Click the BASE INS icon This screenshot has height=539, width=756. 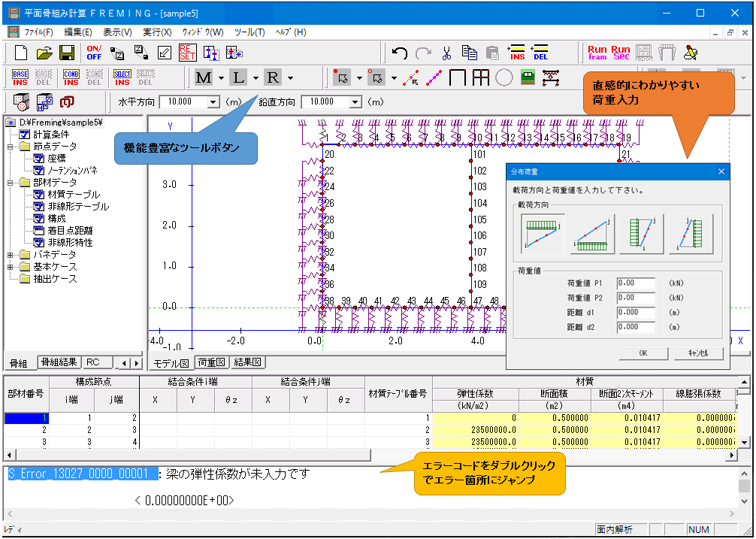coord(20,77)
